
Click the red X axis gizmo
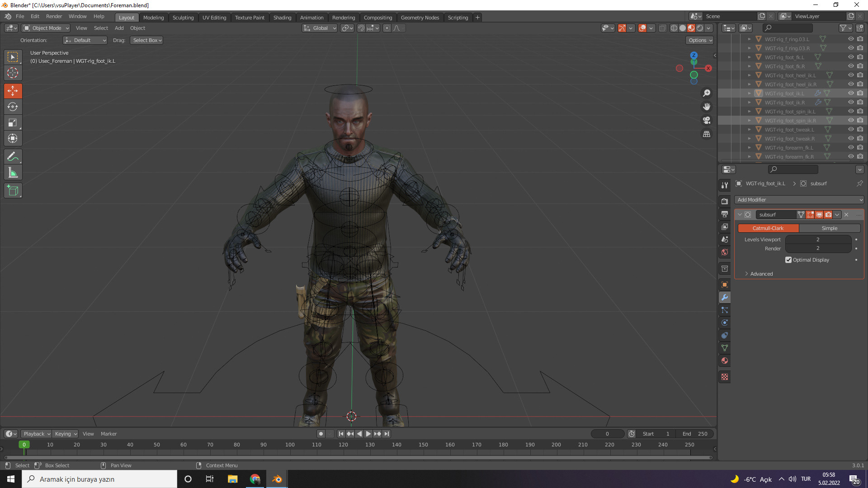tap(708, 68)
